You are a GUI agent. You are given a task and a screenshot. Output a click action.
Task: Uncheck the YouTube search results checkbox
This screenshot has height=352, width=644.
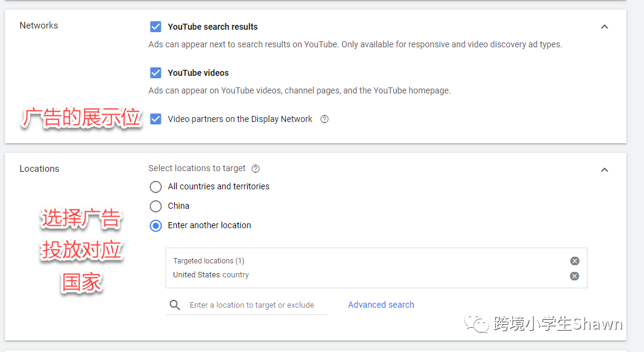click(156, 27)
